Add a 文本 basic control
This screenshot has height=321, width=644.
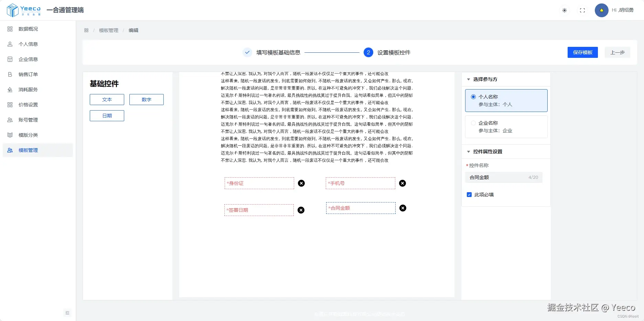107,100
